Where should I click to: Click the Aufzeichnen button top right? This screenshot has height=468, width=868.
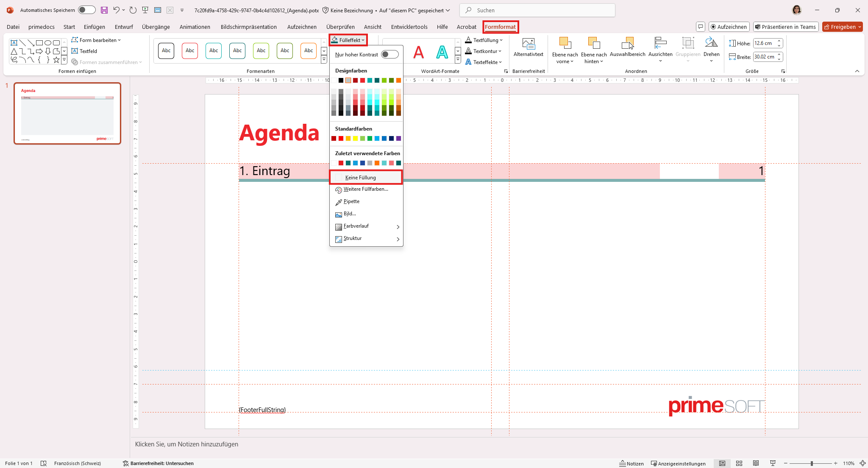click(x=729, y=27)
